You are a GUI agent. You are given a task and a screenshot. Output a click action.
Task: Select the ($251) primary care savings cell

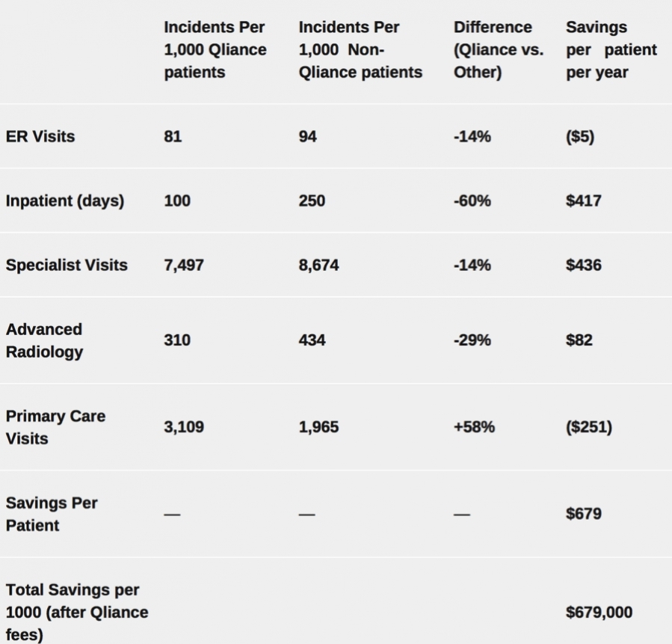(x=589, y=427)
